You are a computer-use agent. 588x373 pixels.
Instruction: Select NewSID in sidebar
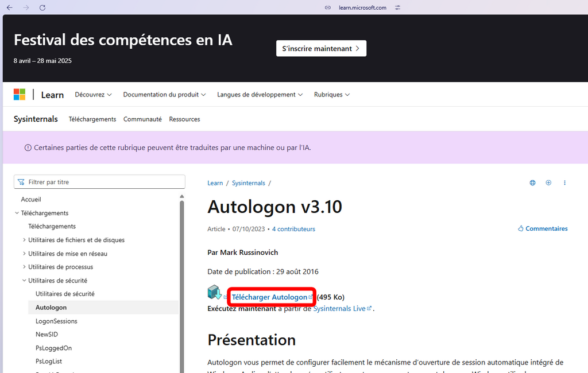(x=47, y=335)
